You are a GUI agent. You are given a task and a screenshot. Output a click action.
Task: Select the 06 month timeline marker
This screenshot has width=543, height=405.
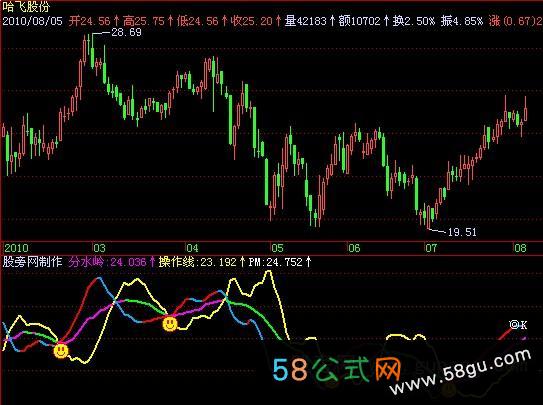354,248
